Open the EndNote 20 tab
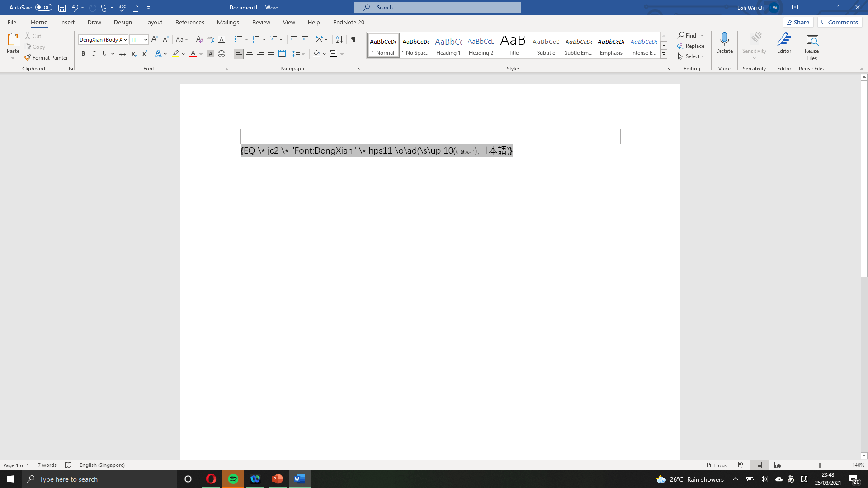This screenshot has width=868, height=488. tap(349, 22)
